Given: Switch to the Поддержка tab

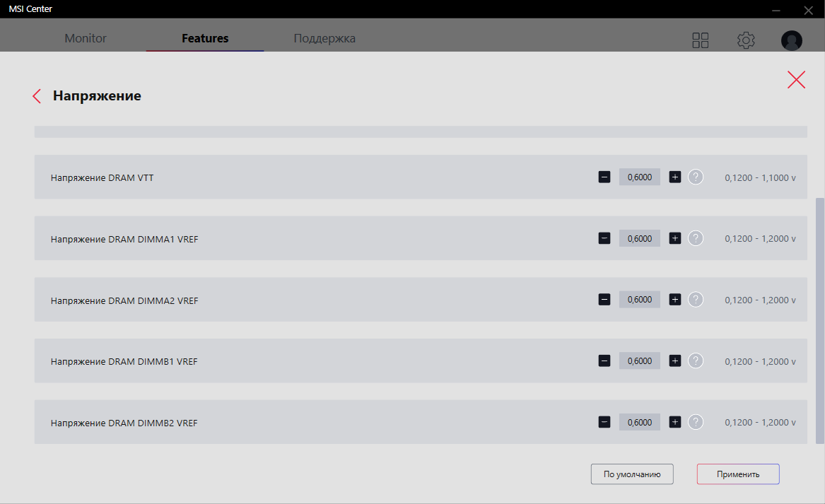Looking at the screenshot, I should pos(324,39).
